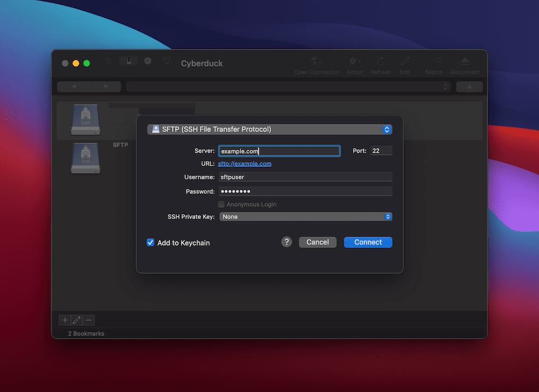Click the Username field with sftpuser
The width and height of the screenshot is (539, 392).
305,177
